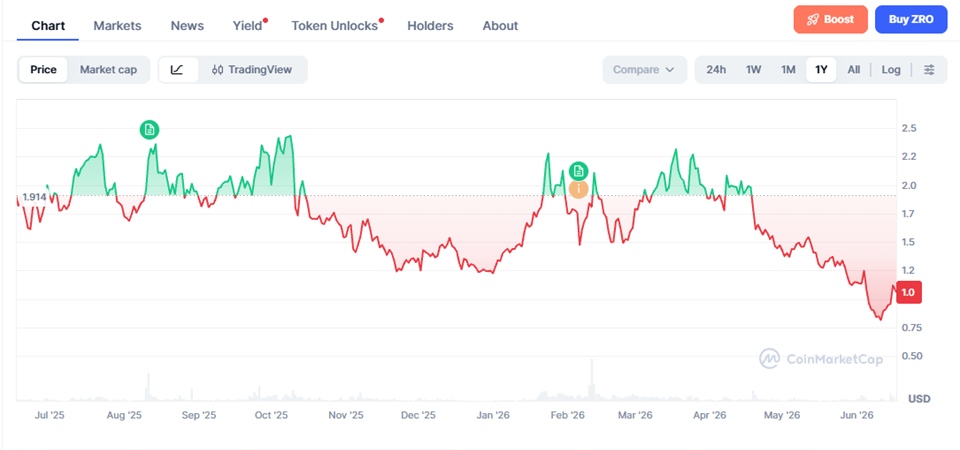
Task: Open the Chart tab
Action: pos(48,26)
